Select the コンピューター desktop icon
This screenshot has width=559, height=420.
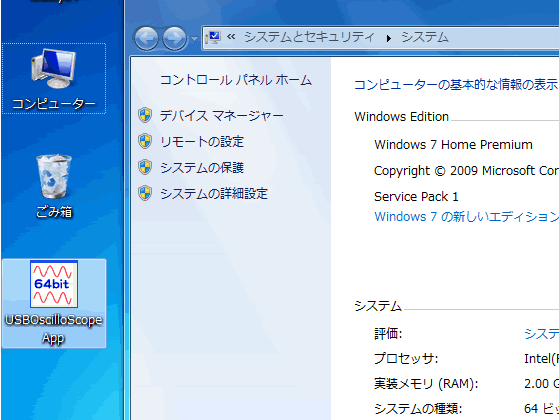[x=54, y=78]
